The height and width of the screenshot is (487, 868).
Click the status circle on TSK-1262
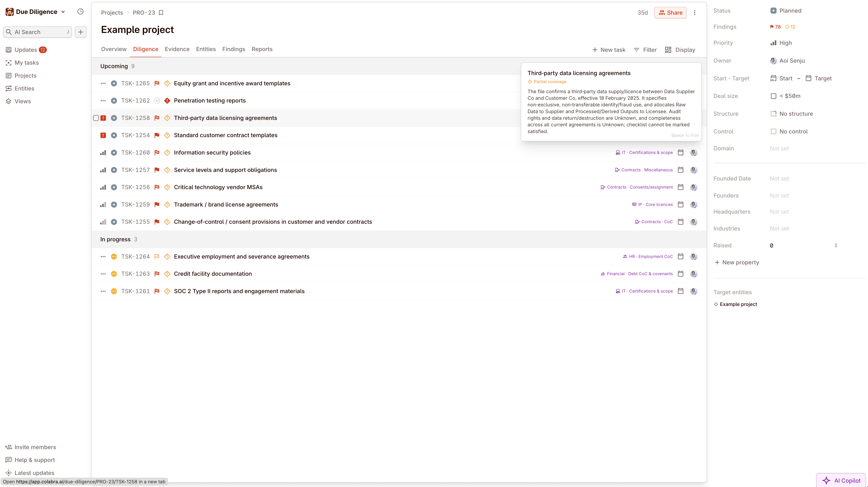(x=114, y=101)
